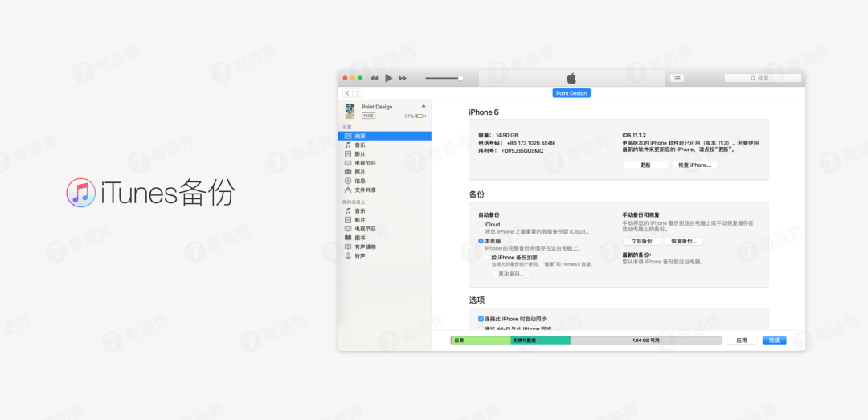
Task: Click the iPhone device thumbnail in sidebar
Action: (x=350, y=112)
